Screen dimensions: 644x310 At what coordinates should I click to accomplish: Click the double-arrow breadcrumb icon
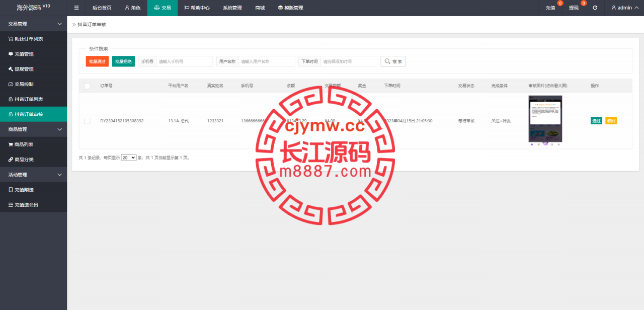[x=74, y=25]
